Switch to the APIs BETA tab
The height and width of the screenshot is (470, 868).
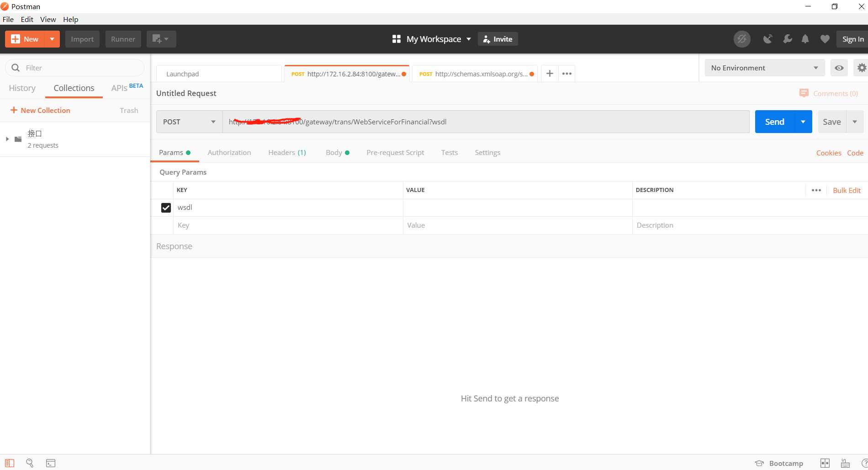127,88
